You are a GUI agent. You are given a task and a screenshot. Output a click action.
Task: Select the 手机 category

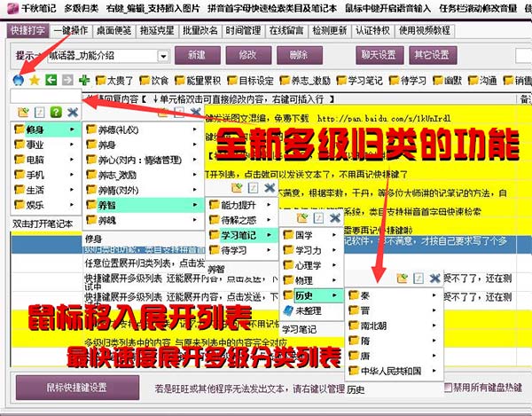pos(45,175)
